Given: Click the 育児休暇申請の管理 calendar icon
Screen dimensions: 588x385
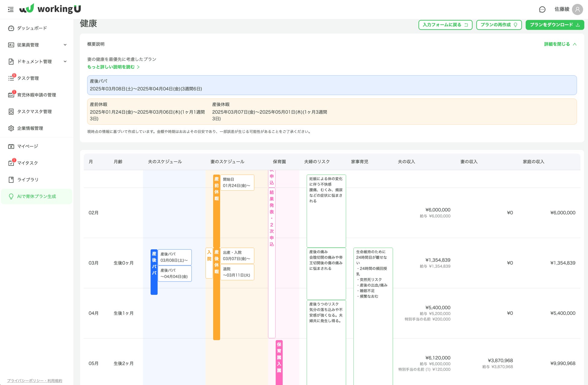Looking at the screenshot, I should pyautogui.click(x=11, y=95).
